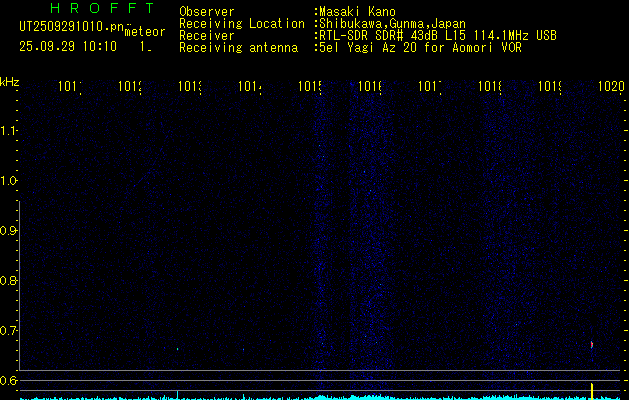
Task: Click the 1013 time marker
Action: click(x=190, y=86)
